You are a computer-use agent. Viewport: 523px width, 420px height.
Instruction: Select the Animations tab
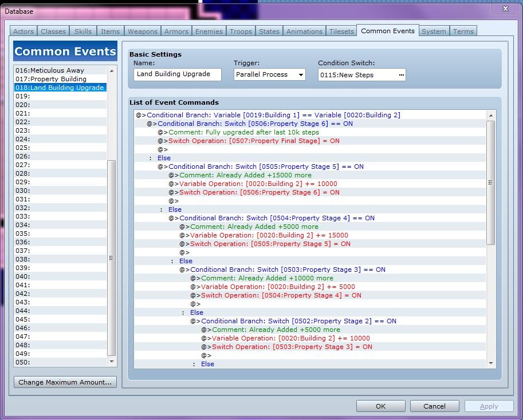pyautogui.click(x=304, y=31)
